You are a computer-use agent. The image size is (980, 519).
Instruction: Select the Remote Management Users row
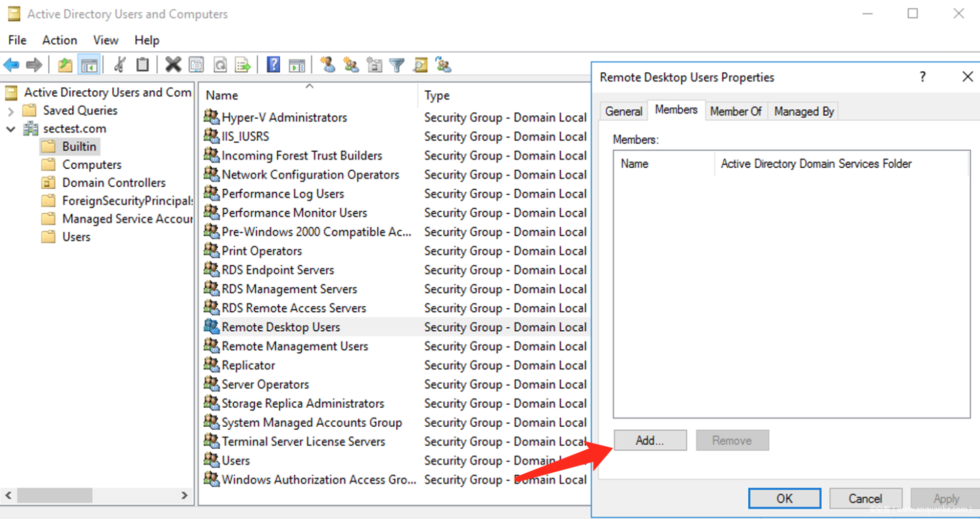(395, 346)
